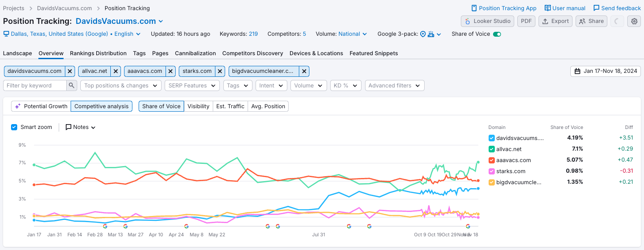644x250 pixels.
Task: Click the Filter by keyword field
Action: (x=35, y=86)
